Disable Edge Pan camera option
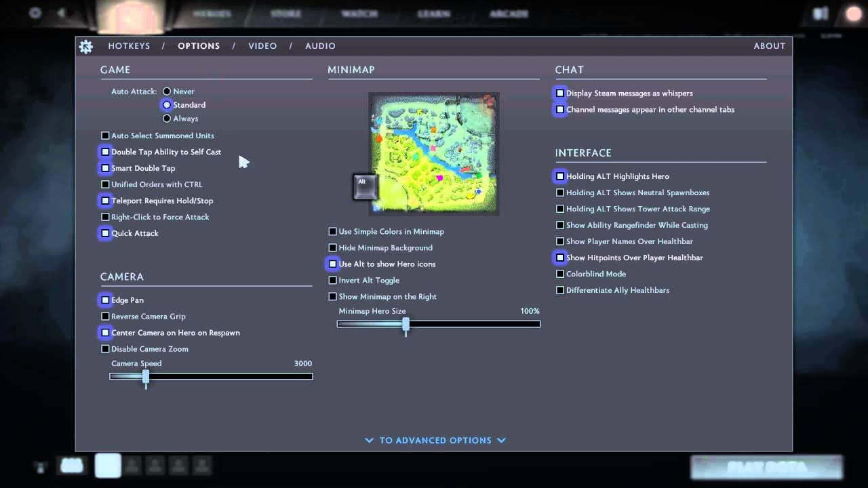This screenshot has height=488, width=868. (x=105, y=300)
